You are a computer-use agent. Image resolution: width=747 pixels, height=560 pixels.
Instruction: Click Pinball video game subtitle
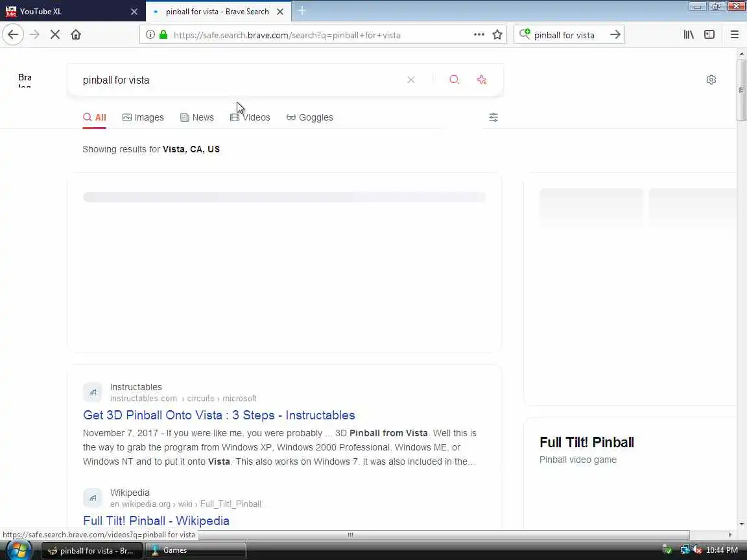(x=578, y=460)
